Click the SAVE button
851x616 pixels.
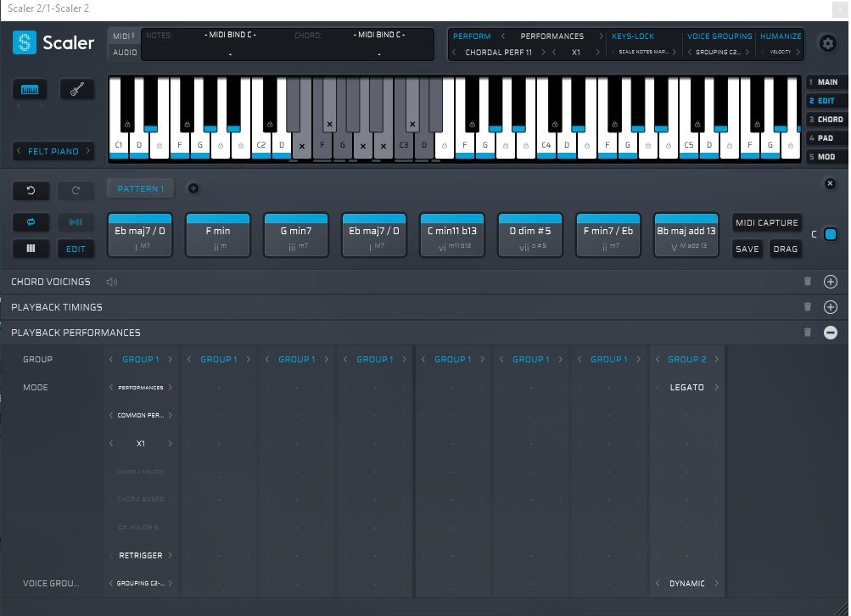(747, 249)
